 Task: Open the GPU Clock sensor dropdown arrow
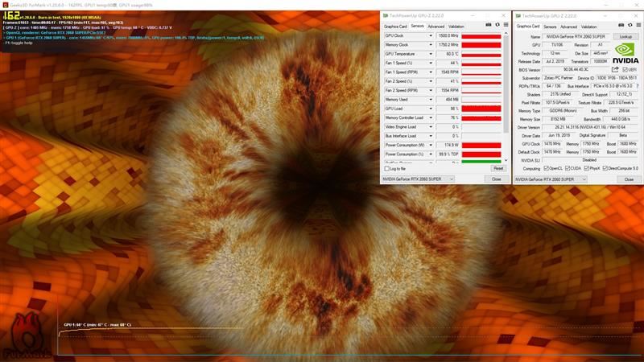pyautogui.click(x=431, y=35)
